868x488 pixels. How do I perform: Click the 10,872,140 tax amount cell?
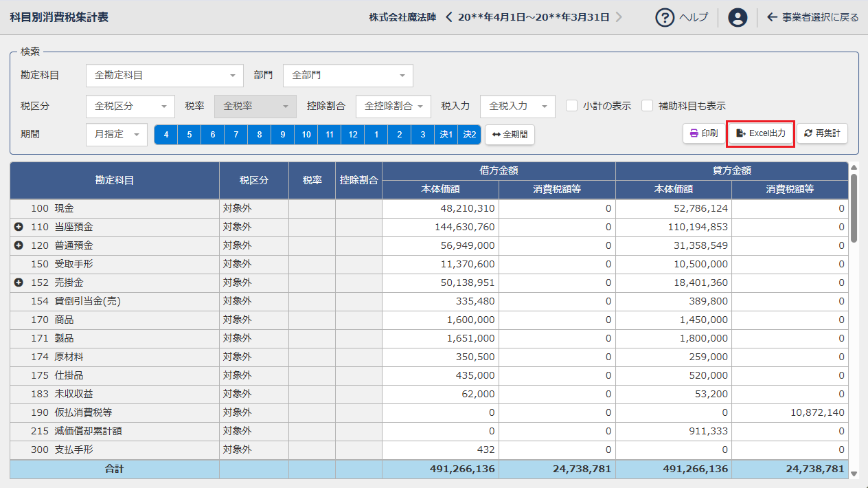tap(790, 412)
